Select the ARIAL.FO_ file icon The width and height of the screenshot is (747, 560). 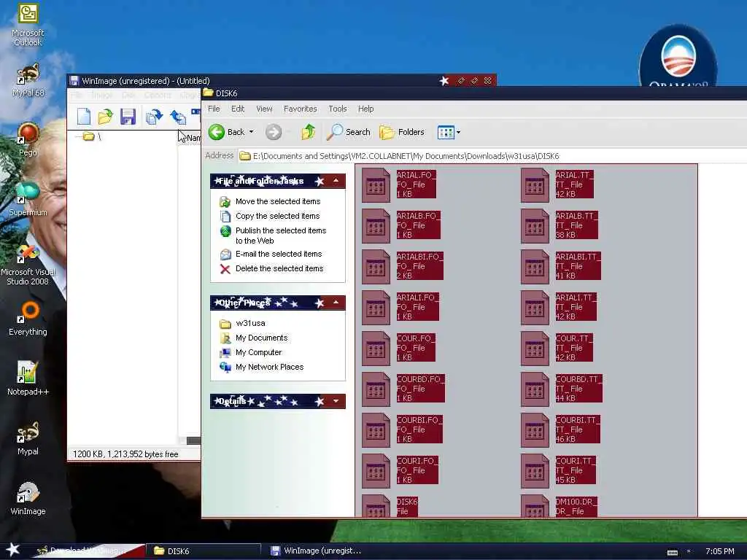point(376,184)
